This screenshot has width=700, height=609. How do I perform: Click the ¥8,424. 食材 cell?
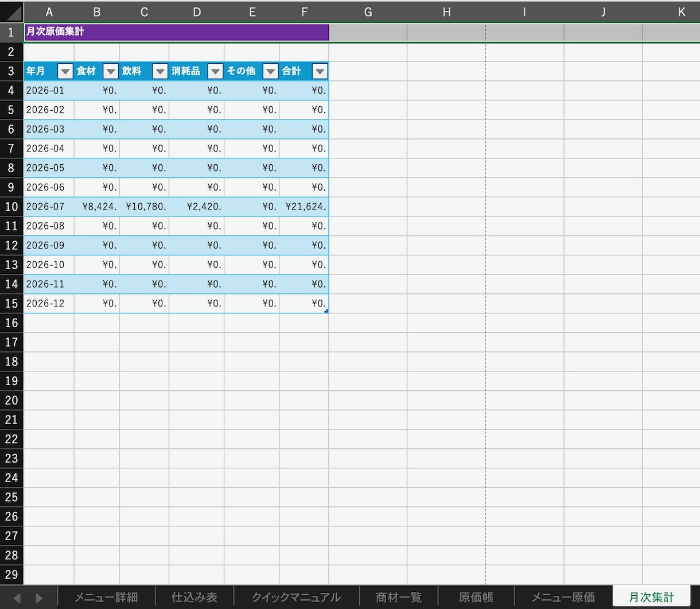(x=97, y=207)
